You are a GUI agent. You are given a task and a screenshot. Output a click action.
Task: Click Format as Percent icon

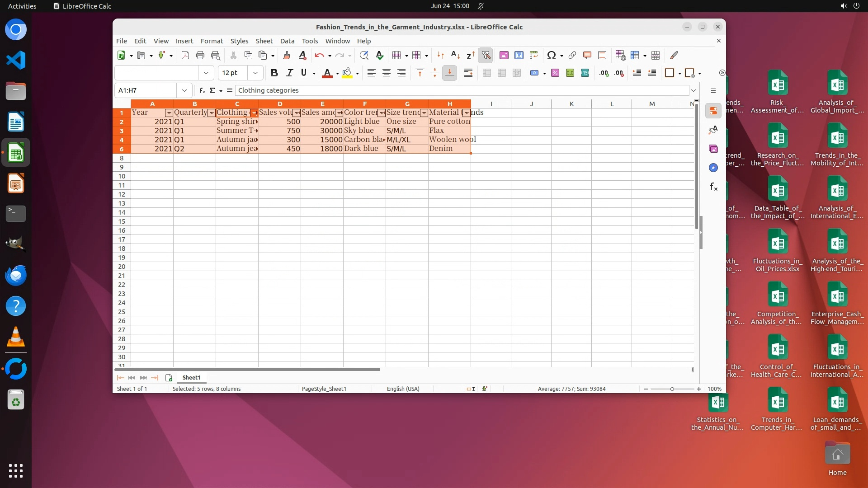pyautogui.click(x=555, y=73)
